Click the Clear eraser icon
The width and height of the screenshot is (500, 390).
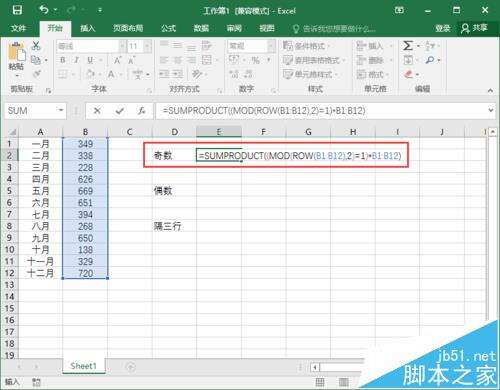(408, 74)
